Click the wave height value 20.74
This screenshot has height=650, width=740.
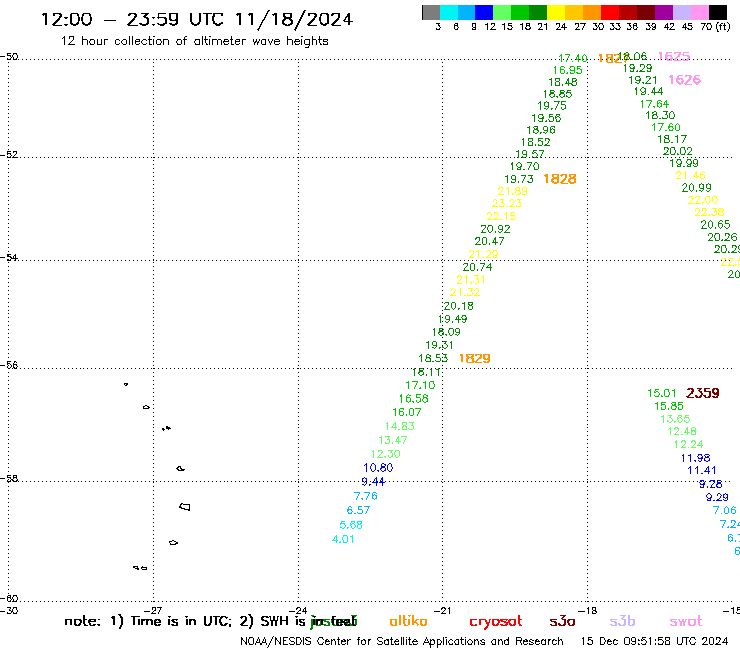coord(477,267)
